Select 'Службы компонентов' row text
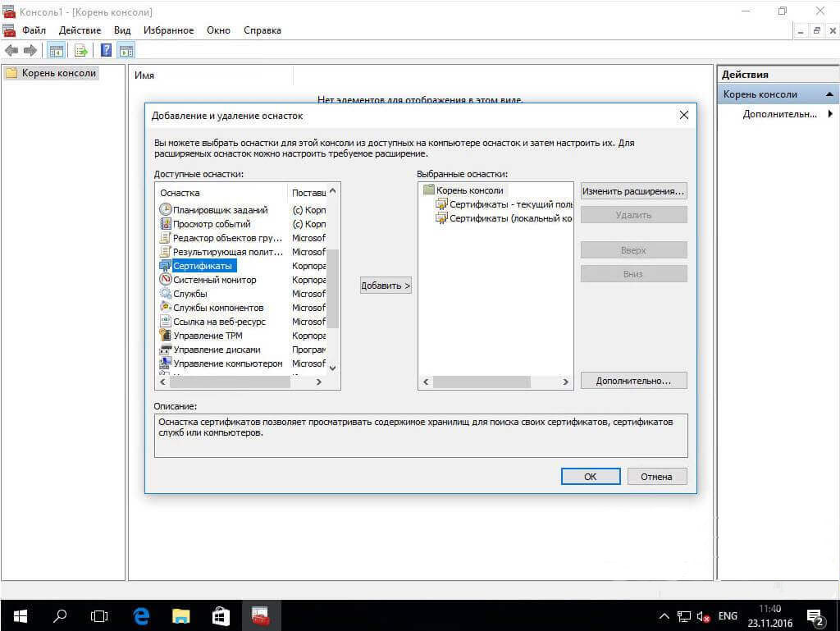 (x=218, y=308)
